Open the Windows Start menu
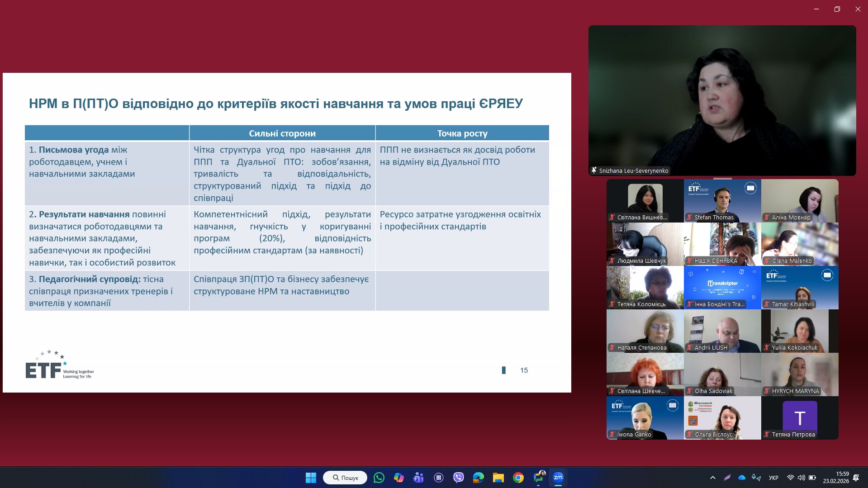This screenshot has height=488, width=868. (x=311, y=478)
